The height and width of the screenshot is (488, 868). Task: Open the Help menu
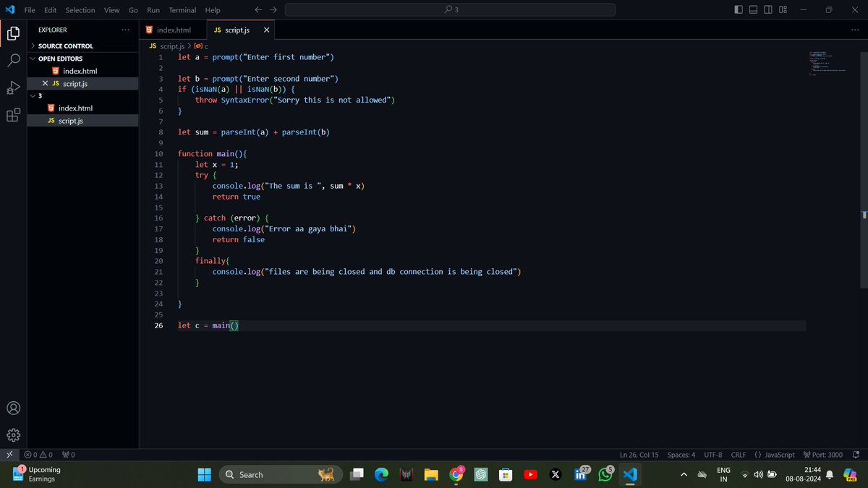(x=212, y=10)
